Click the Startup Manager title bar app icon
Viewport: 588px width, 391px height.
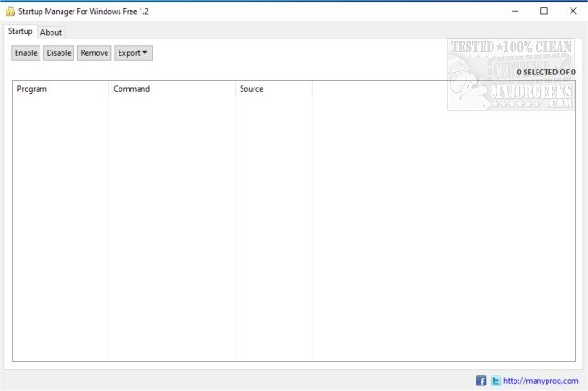pos(10,11)
